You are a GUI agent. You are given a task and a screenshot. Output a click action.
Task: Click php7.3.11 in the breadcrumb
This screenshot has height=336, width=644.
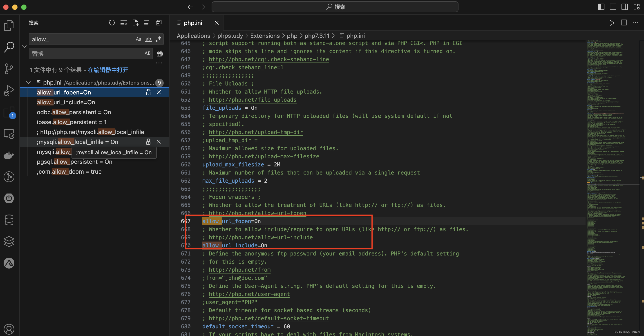(x=317, y=36)
